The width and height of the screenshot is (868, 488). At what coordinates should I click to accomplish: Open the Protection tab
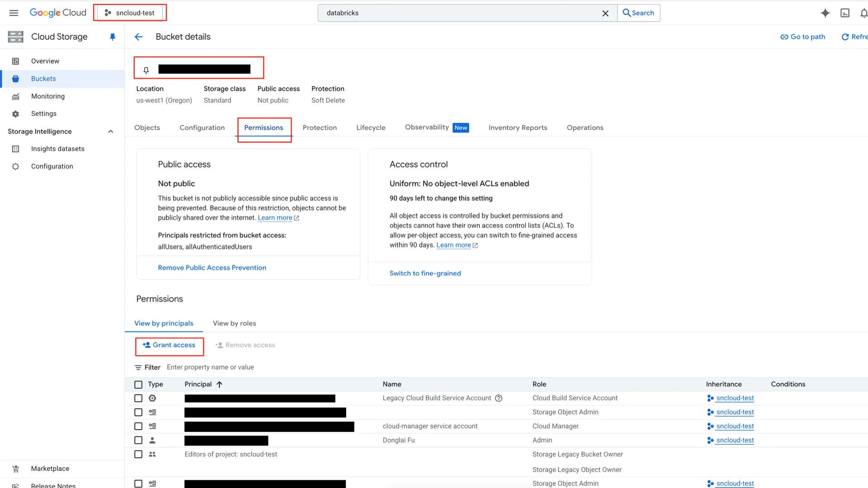coord(320,128)
